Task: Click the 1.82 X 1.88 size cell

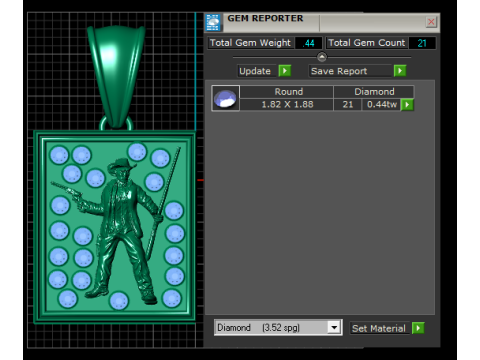Action: [x=287, y=105]
